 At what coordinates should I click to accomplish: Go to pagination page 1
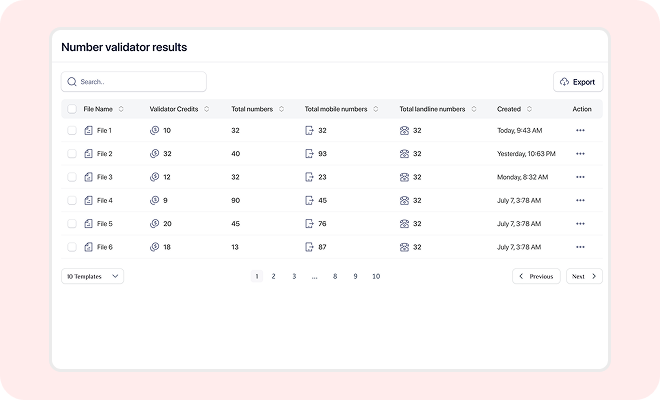(257, 276)
